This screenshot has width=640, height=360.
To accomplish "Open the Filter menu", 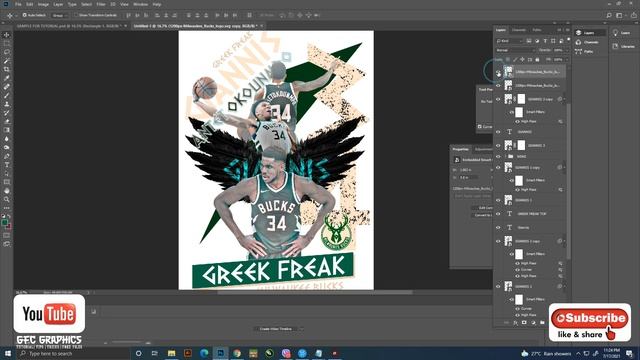I will click(x=101, y=4).
